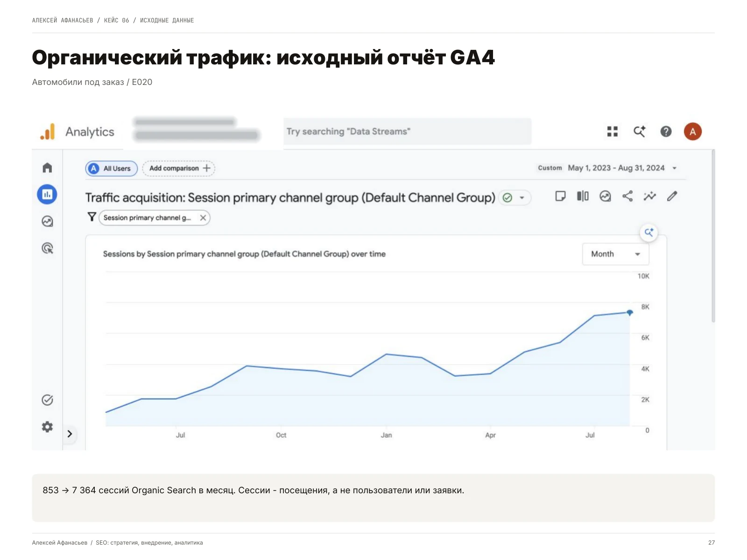Viewport: 747px width, 560px height.
Task: Open the Month granularity dropdown
Action: point(615,254)
